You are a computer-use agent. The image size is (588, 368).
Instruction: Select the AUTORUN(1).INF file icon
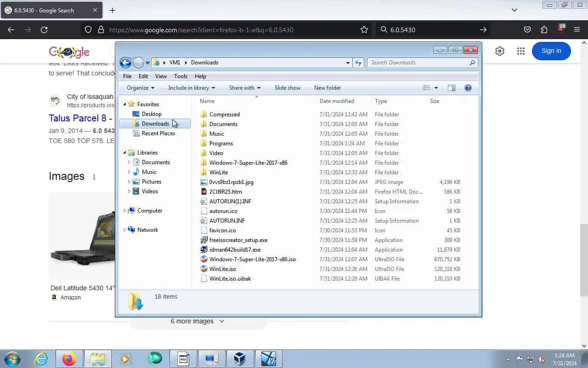pos(204,201)
